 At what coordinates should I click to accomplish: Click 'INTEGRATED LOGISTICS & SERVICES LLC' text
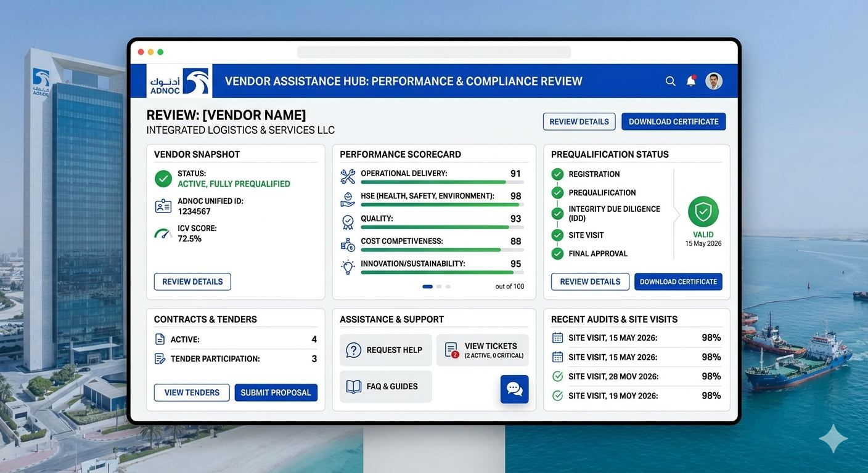point(240,130)
